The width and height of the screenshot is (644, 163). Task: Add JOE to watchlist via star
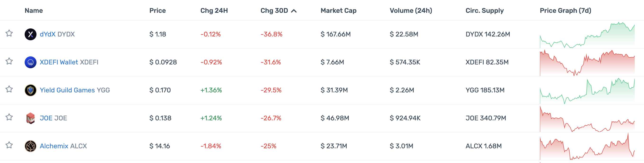[x=9, y=117]
